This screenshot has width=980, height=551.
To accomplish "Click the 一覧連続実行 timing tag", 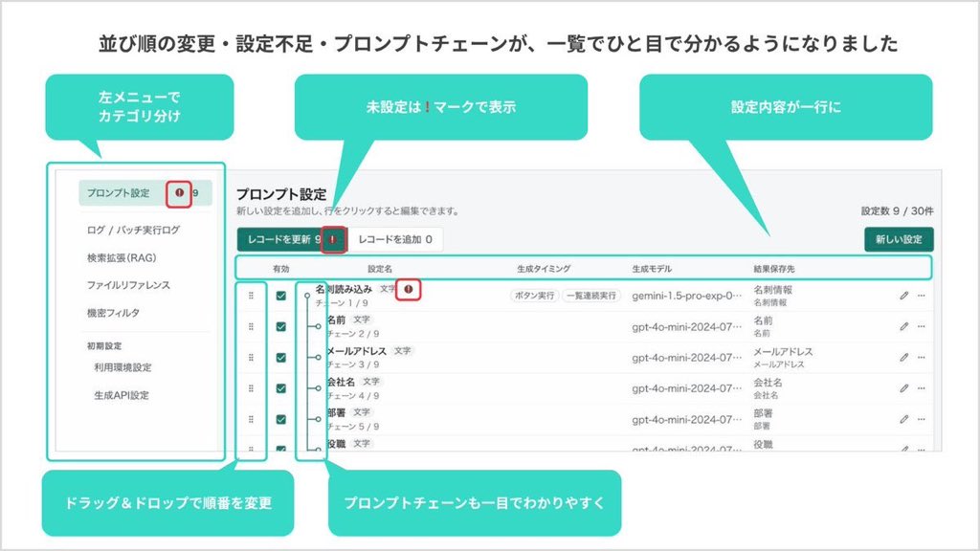I will pyautogui.click(x=591, y=296).
